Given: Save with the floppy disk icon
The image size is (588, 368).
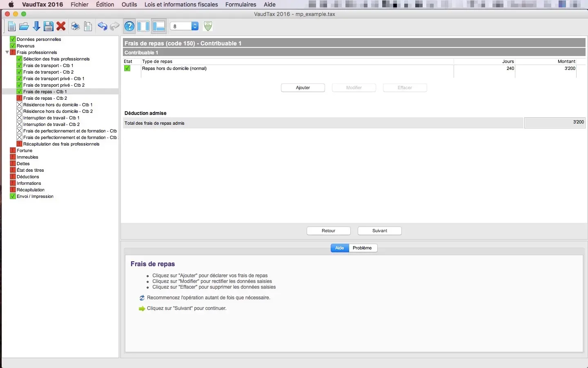Looking at the screenshot, I should (49, 27).
